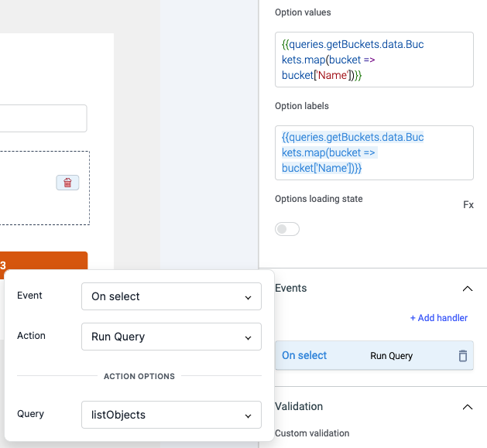Select the On select handler label
Screen dimensions: 487x448
[x=304, y=356]
